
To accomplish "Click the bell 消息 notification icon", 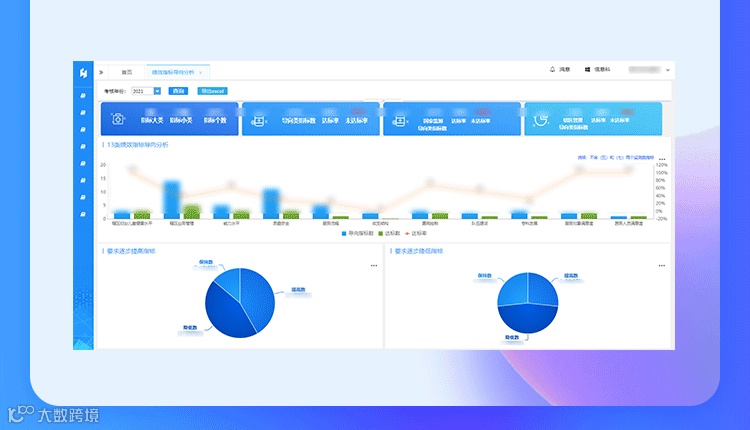I will (552, 69).
